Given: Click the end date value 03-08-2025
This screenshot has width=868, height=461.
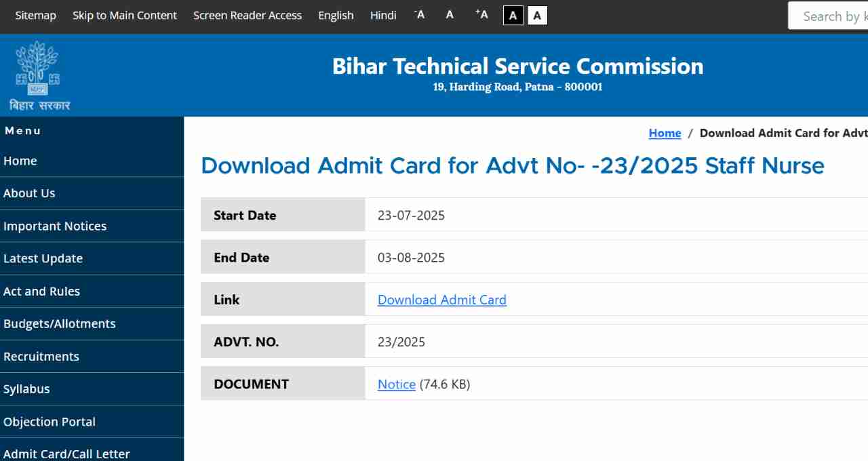Looking at the screenshot, I should [411, 258].
